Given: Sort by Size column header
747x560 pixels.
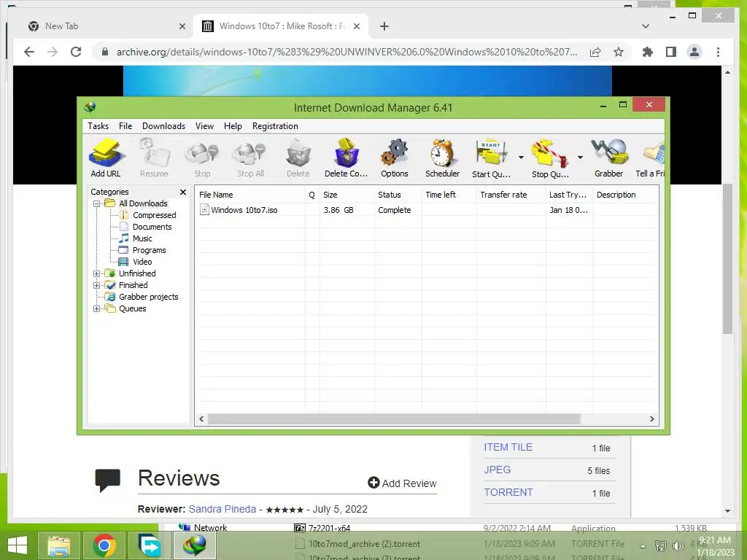Looking at the screenshot, I should tap(347, 195).
